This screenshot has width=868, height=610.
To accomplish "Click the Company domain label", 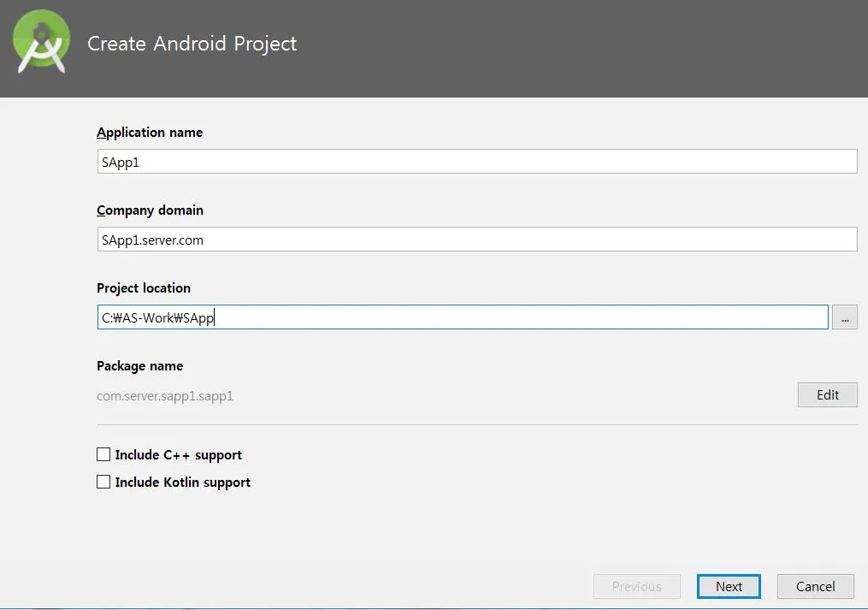I will [150, 210].
